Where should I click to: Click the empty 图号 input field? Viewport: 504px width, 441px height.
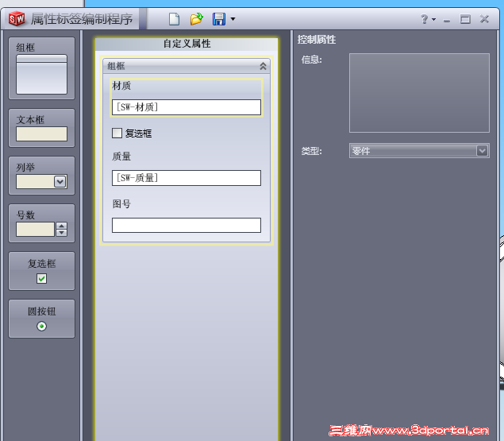[x=187, y=226]
